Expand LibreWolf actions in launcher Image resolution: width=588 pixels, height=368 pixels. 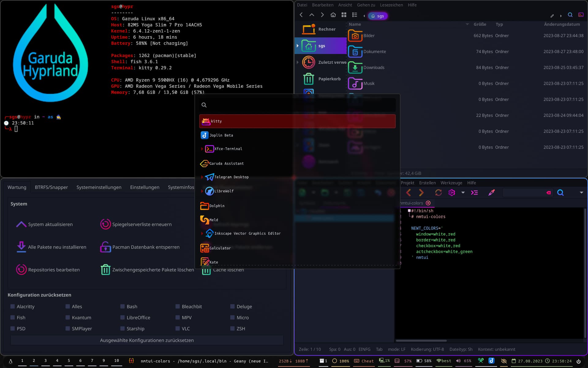click(x=202, y=191)
